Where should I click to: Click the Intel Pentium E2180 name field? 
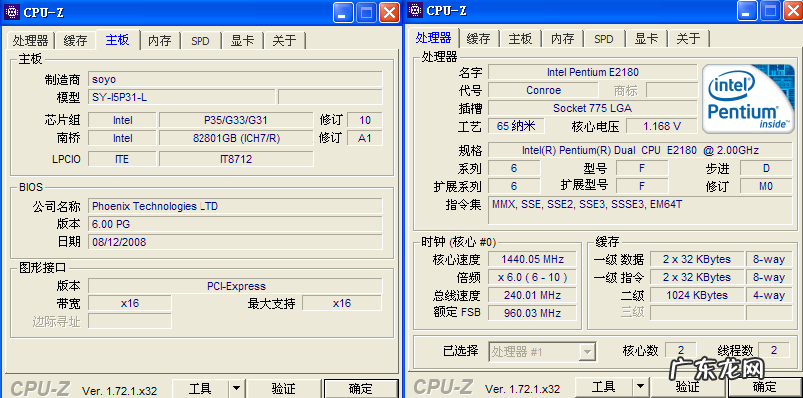[593, 72]
